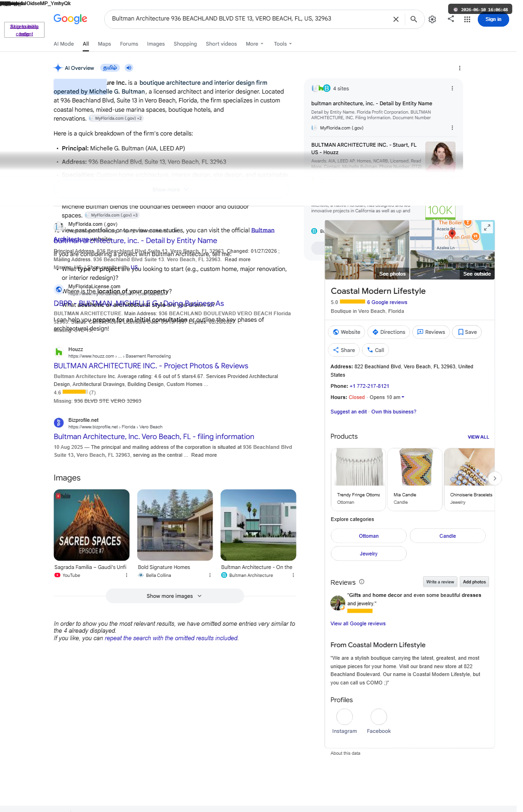
Task: Click the phone number link
Action: point(369,386)
